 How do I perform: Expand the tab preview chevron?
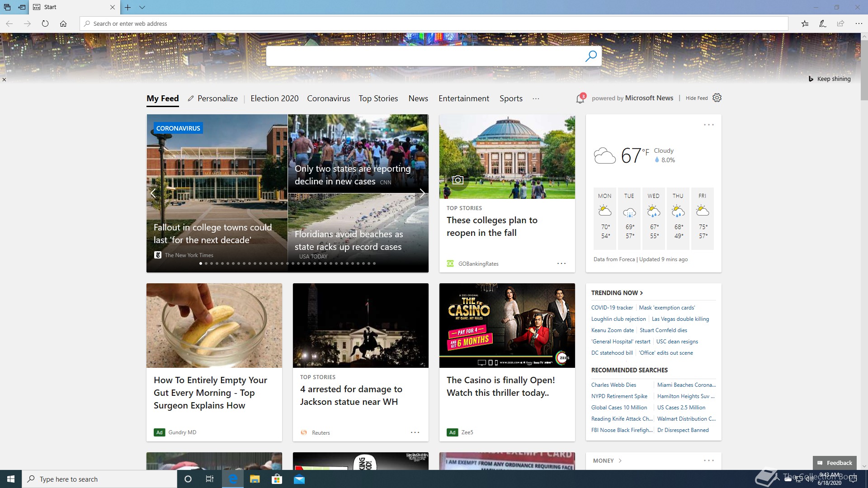[x=142, y=7]
